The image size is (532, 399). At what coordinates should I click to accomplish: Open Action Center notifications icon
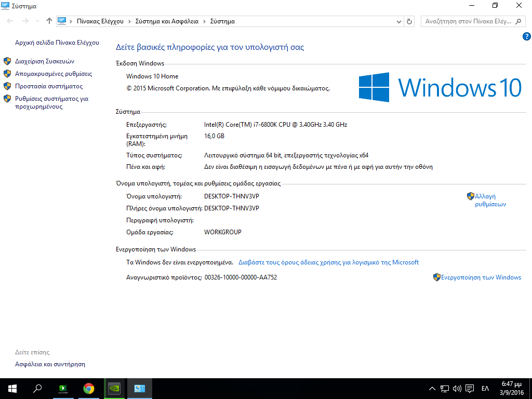coord(470,389)
